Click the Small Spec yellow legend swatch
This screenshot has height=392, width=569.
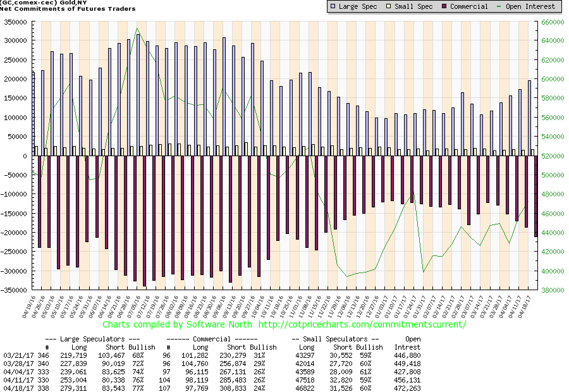389,6
